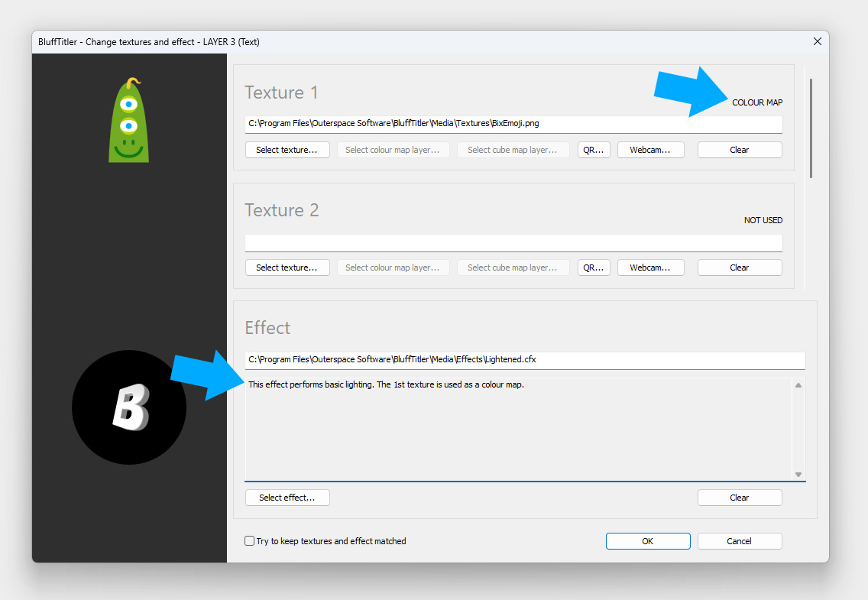Click the dialog's vertical scrollbar thumb

(x=811, y=128)
